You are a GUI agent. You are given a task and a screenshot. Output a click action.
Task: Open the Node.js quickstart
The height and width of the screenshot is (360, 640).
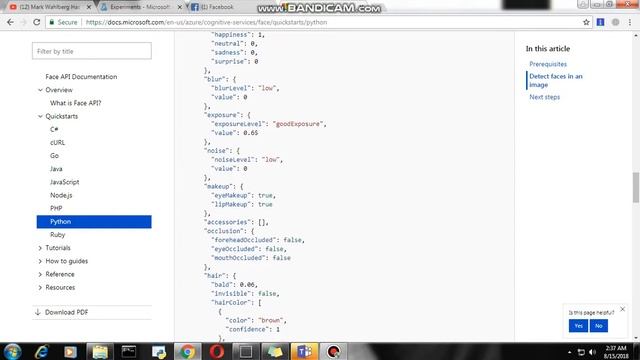click(x=61, y=195)
